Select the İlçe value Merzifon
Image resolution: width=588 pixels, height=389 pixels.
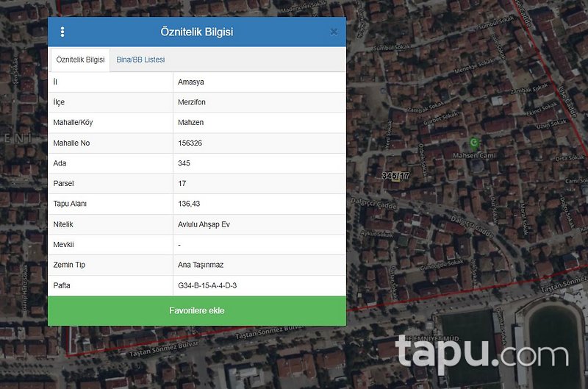click(193, 102)
